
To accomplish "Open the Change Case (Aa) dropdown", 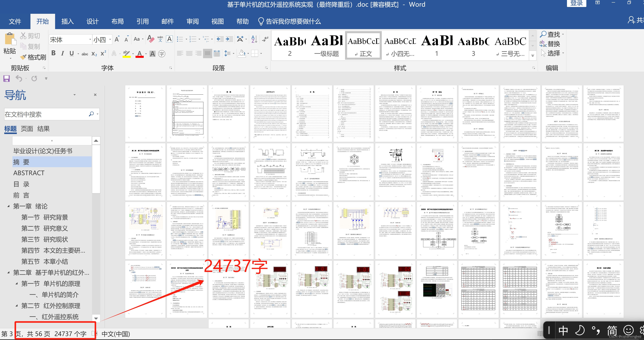I will pyautogui.click(x=138, y=39).
